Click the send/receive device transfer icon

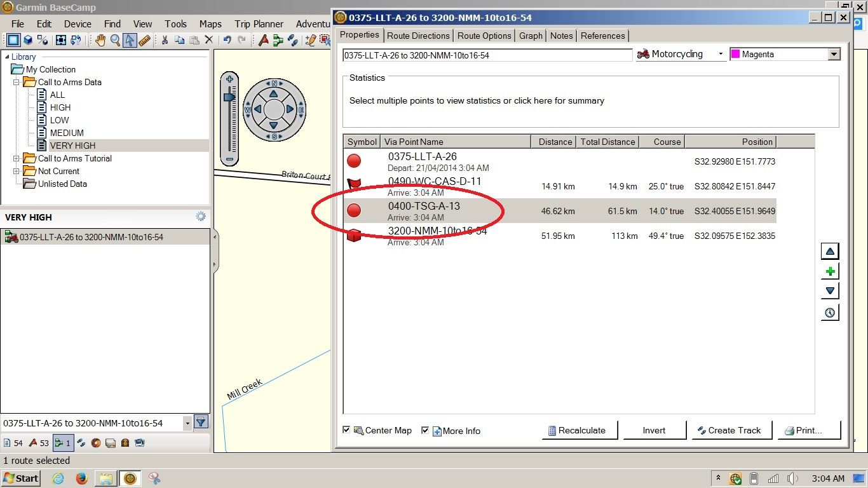click(x=76, y=40)
